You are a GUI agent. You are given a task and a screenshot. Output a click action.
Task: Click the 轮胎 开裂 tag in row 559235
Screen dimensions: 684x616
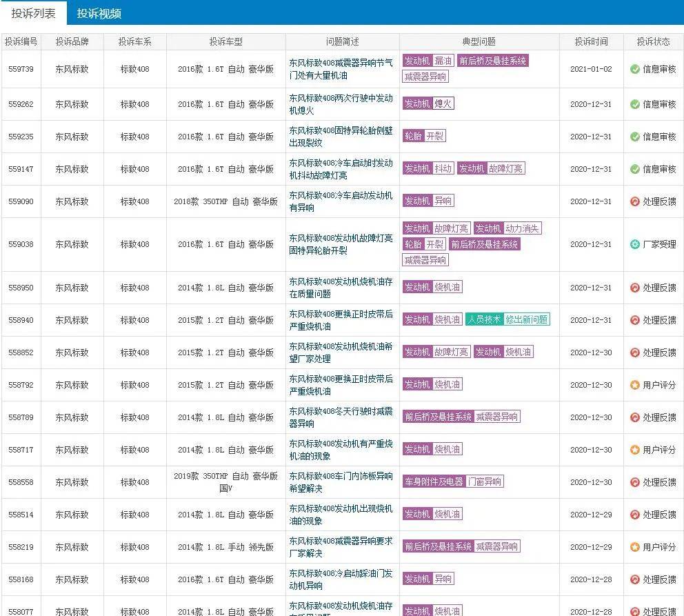[x=423, y=136]
